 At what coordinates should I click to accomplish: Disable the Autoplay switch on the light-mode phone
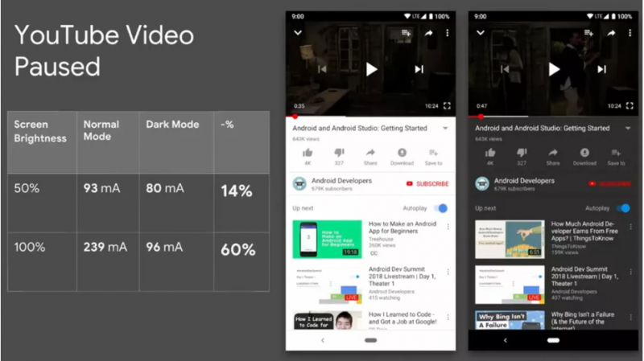click(440, 208)
